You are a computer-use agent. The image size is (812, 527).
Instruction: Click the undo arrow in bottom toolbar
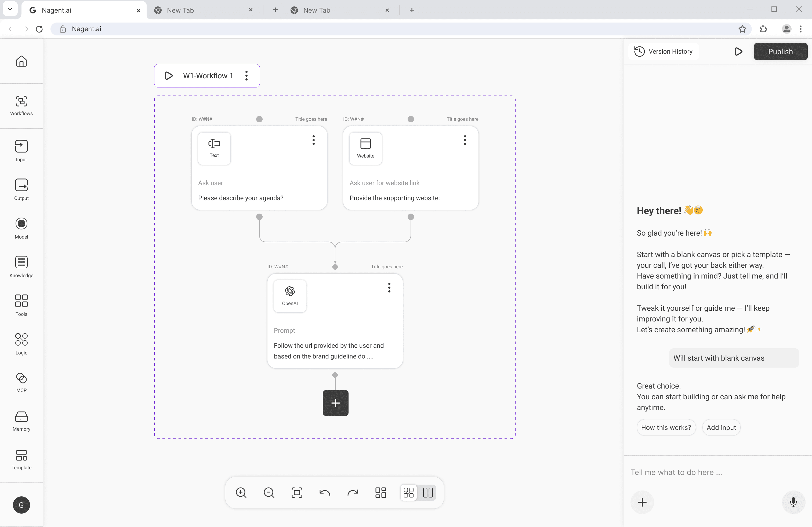pyautogui.click(x=324, y=492)
